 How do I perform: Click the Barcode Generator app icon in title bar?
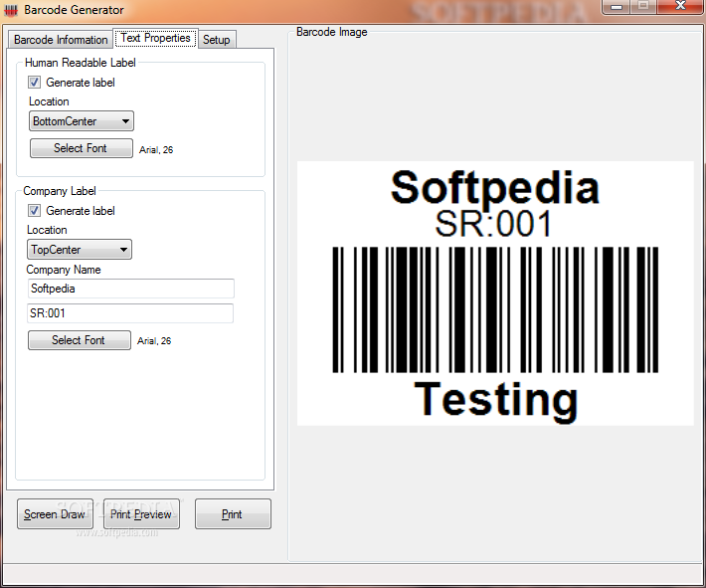(x=11, y=10)
